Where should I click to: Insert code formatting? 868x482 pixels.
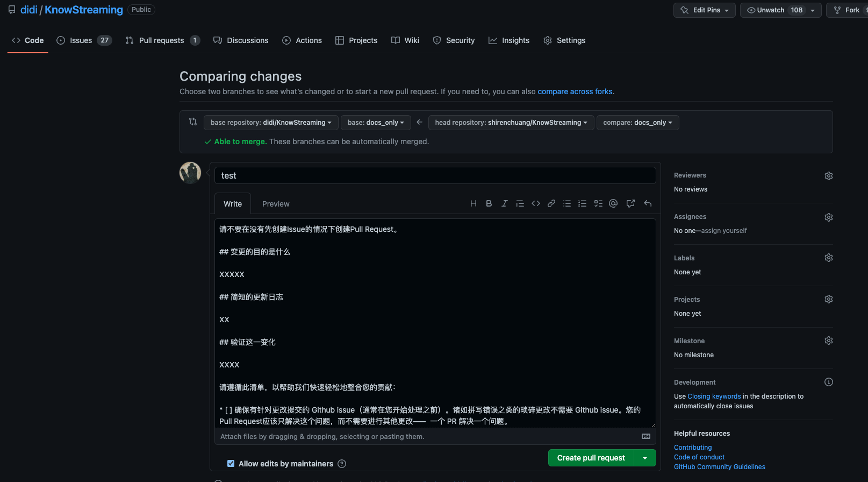point(536,203)
